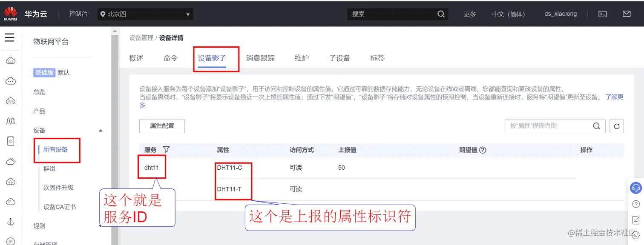
Task: Click the reported value 50
Action: (342, 168)
